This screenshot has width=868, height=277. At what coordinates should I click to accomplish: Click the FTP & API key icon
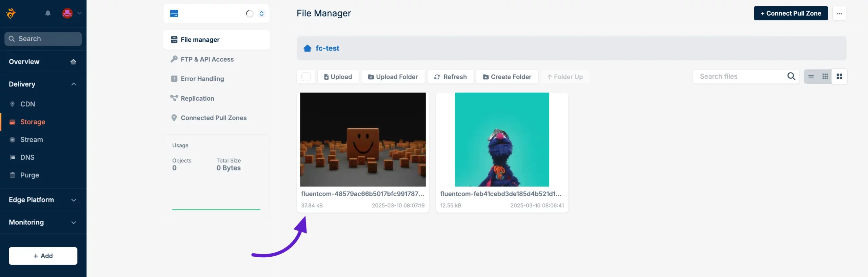click(174, 59)
